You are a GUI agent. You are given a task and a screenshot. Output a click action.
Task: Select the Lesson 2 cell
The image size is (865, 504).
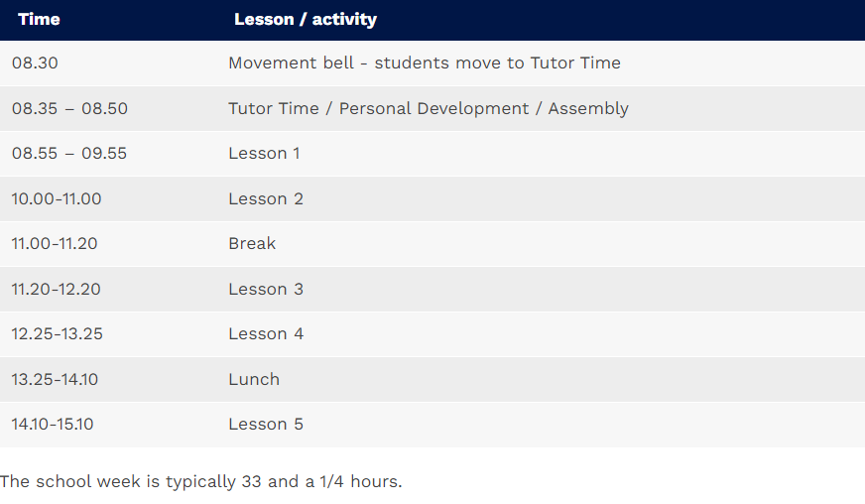tap(266, 198)
